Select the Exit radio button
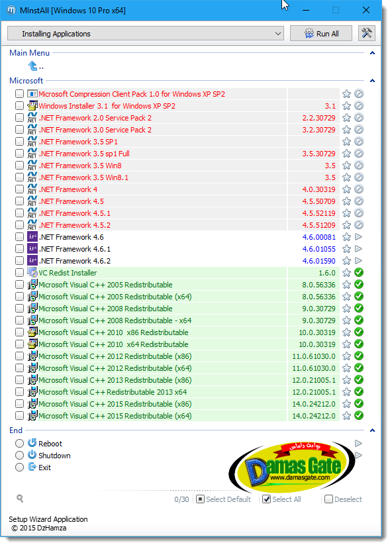Screen dimensions: 392x547 [x=19, y=467]
